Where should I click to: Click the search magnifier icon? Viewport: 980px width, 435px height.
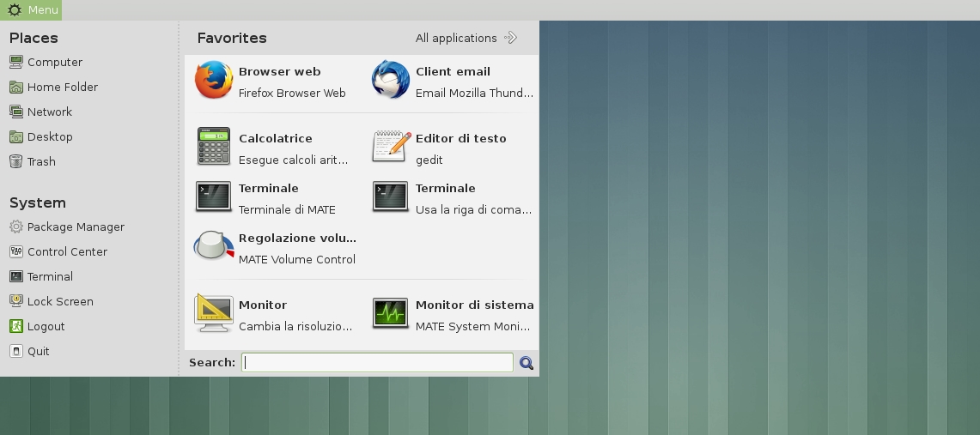pos(527,363)
